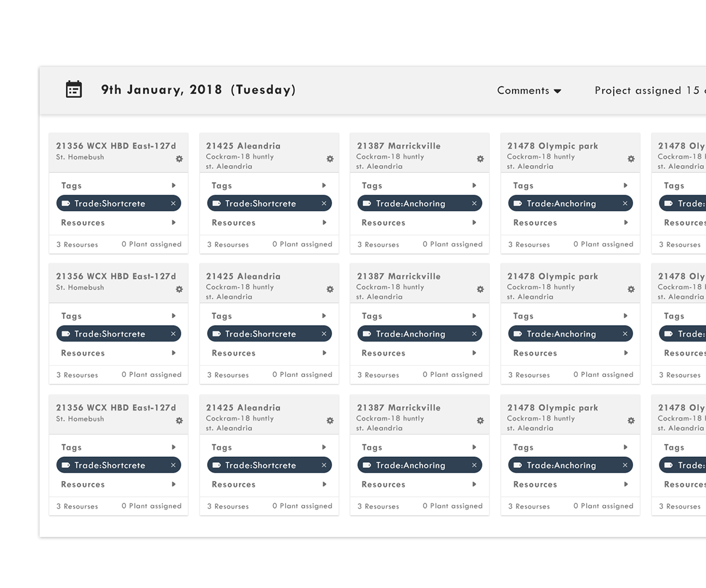This screenshot has width=706, height=588.
Task: Remove Trade:Shortcrete tag on bottom-row 21425 Aleandria card
Action: pyautogui.click(x=324, y=465)
